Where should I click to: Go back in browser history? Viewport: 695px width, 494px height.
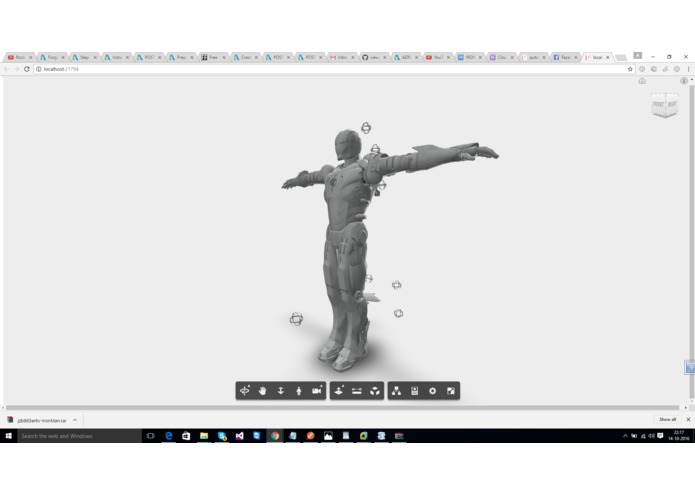point(6,69)
